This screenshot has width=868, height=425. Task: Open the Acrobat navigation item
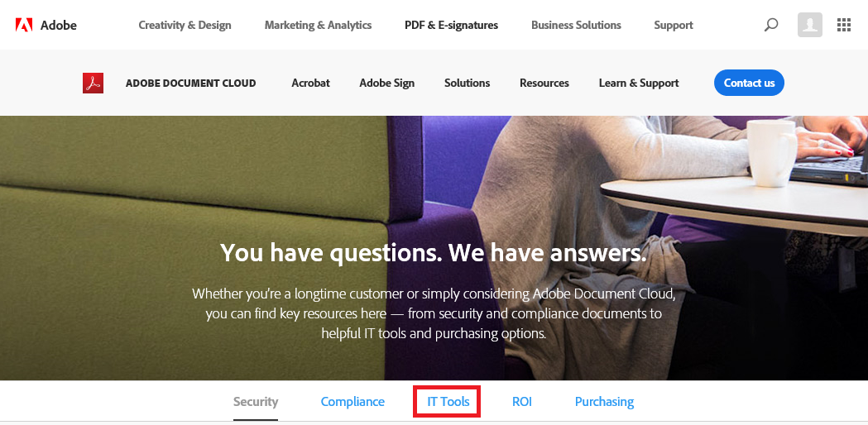click(310, 83)
